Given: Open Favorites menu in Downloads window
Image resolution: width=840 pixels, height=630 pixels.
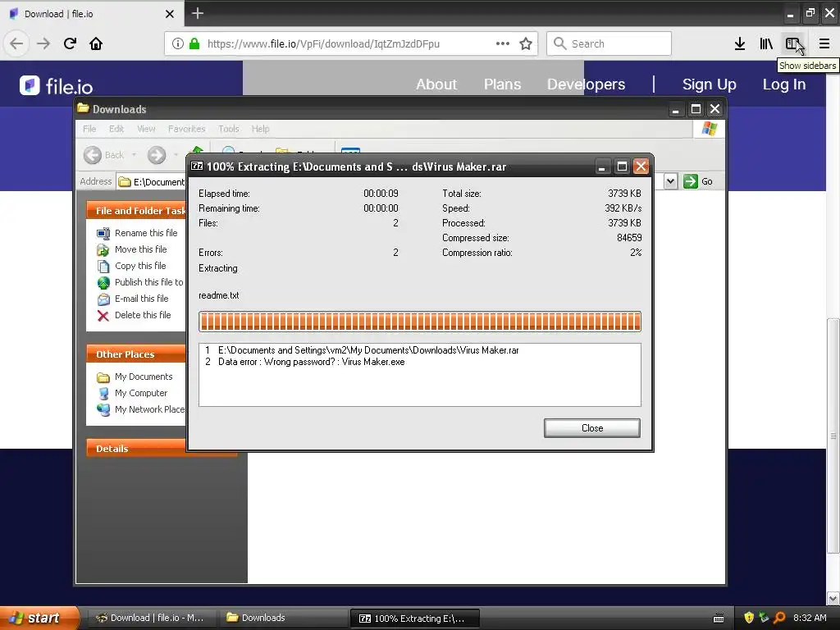Looking at the screenshot, I should [x=186, y=129].
